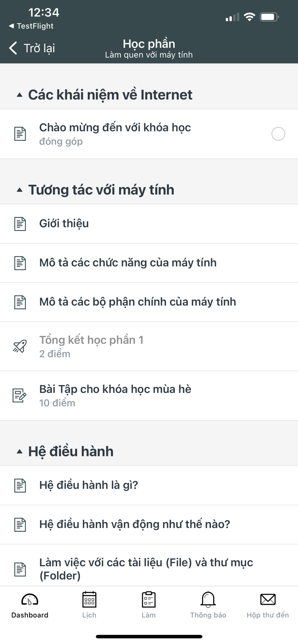
Task: Open Thông báo notifications bell icon
Action: (208, 600)
